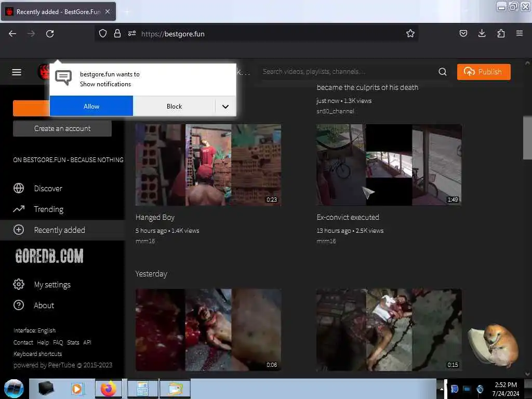Image resolution: width=532 pixels, height=399 pixels.
Task: Open a new browser tab
Action: [x=127, y=12]
